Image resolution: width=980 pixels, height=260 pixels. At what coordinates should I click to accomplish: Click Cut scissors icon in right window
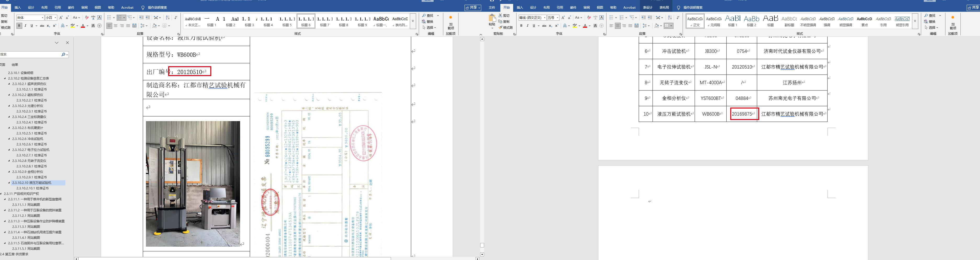(500, 16)
